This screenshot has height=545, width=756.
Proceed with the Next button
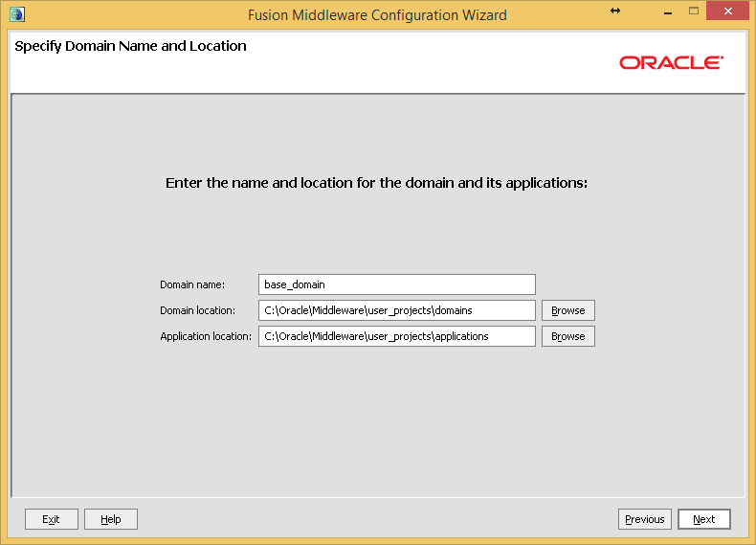point(704,519)
